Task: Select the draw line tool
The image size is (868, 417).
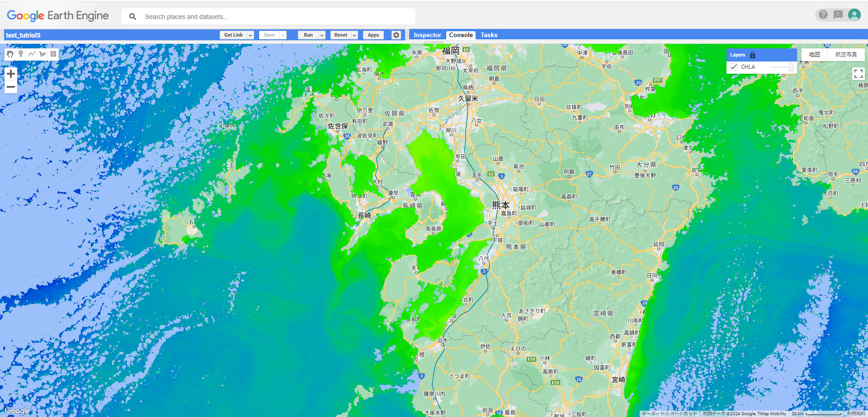Action: pyautogui.click(x=32, y=54)
